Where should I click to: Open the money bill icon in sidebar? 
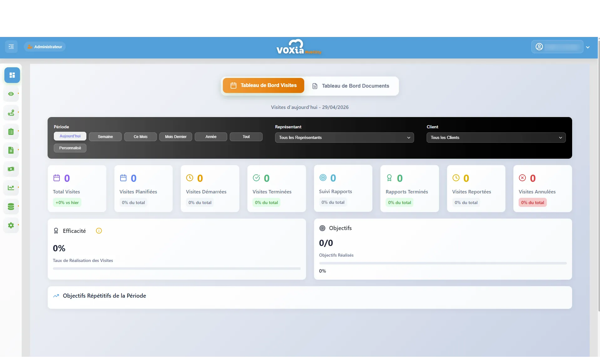[x=11, y=169]
